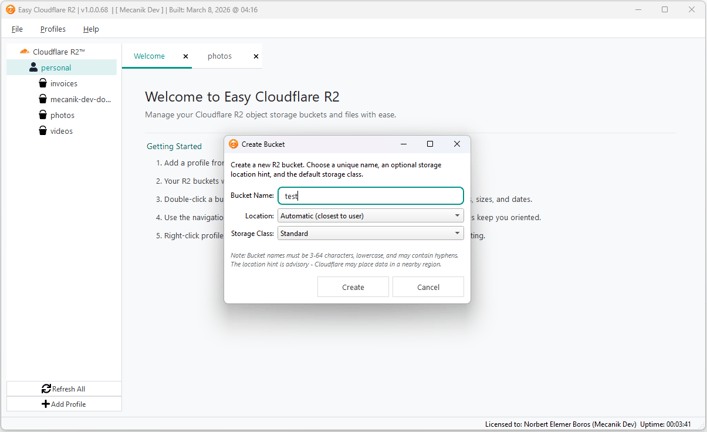Close the photos tab

256,56
